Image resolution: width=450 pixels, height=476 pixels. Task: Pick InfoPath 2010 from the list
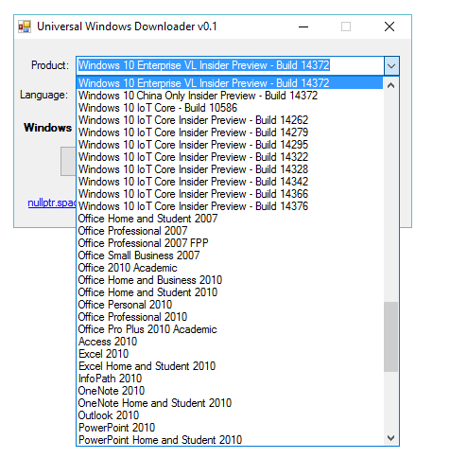point(230,379)
